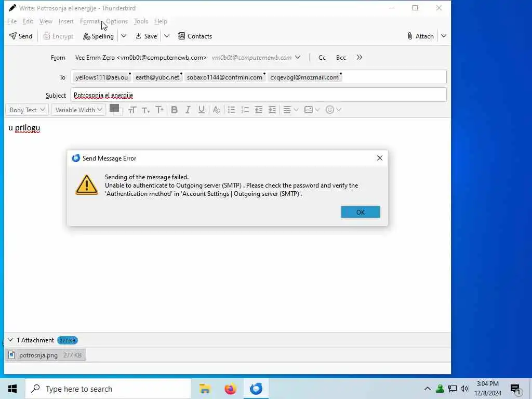Viewport: 532px width, 399px height.
Task: Apply bulleted list
Action: click(231, 110)
